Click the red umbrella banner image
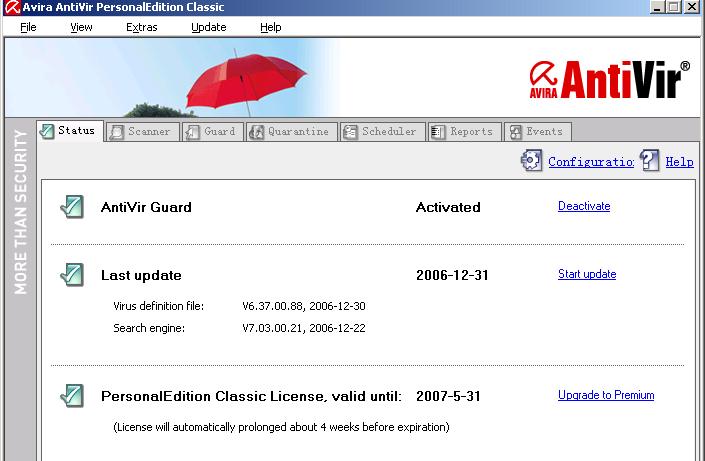The width and height of the screenshot is (705, 461). pyautogui.click(x=246, y=83)
